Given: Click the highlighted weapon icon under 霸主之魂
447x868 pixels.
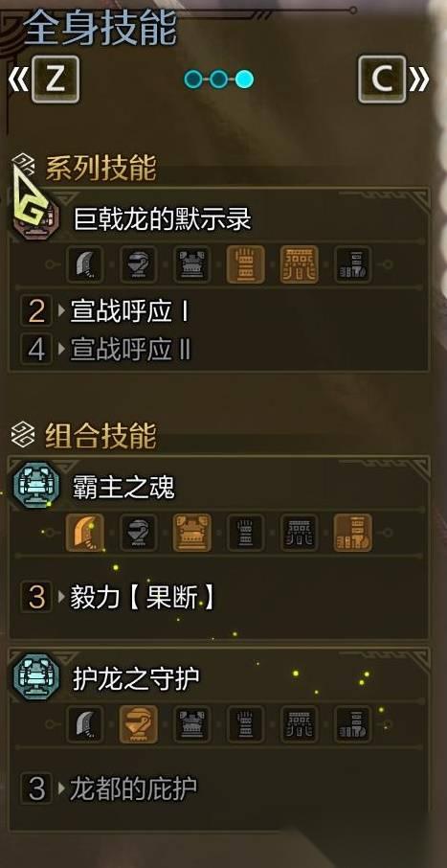Looking at the screenshot, I should 84,533.
